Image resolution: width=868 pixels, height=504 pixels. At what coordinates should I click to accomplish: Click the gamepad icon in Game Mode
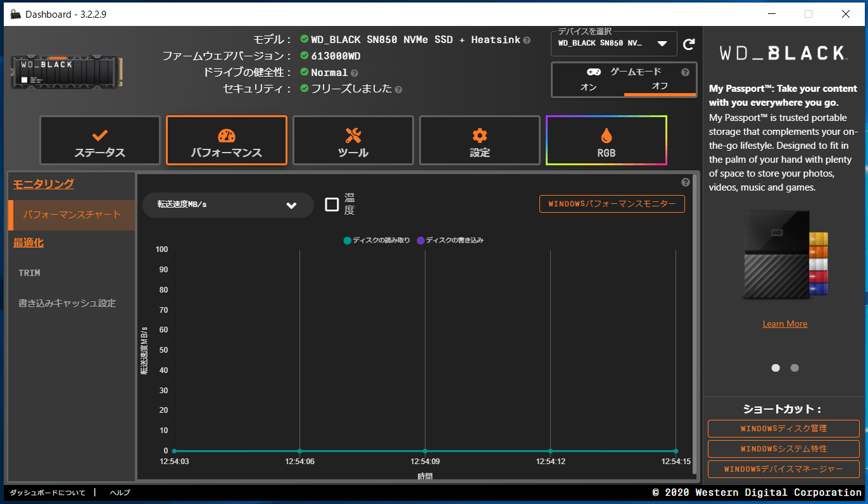coord(594,72)
